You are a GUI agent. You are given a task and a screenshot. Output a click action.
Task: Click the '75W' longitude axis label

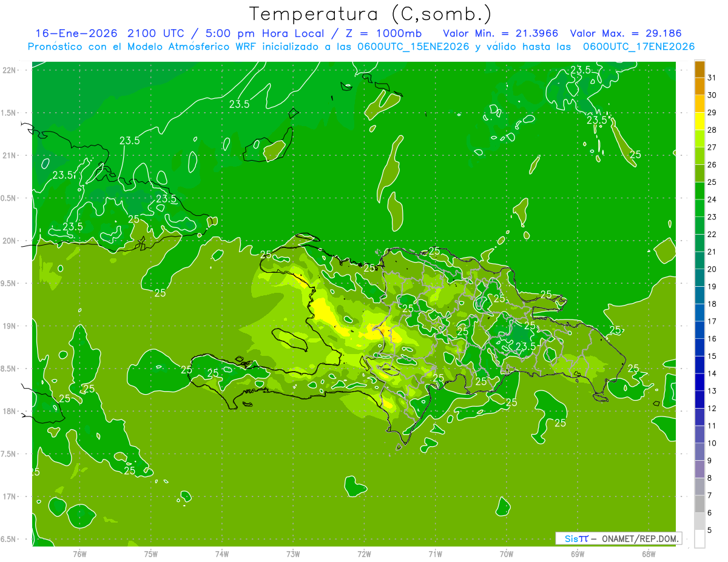[150, 554]
